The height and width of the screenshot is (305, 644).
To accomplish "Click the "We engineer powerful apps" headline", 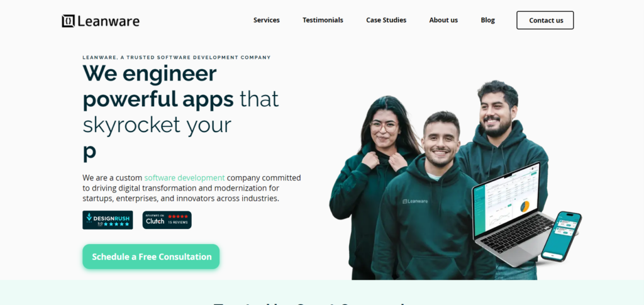I will tap(158, 86).
